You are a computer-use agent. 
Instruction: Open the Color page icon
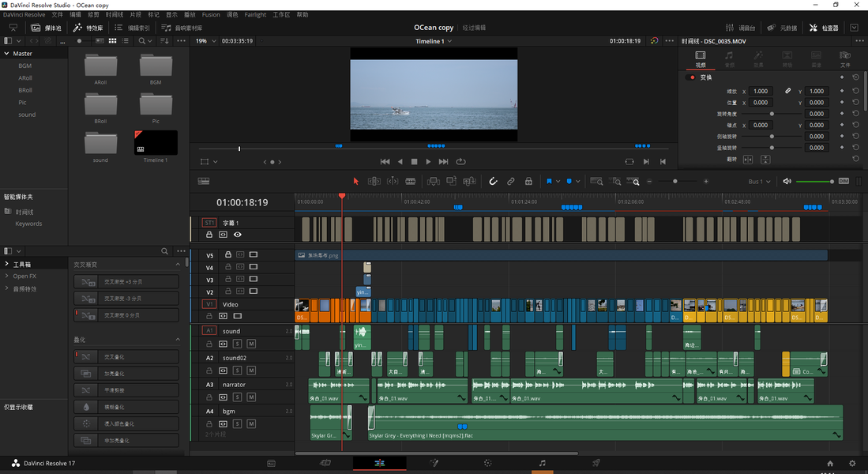pos(487,463)
